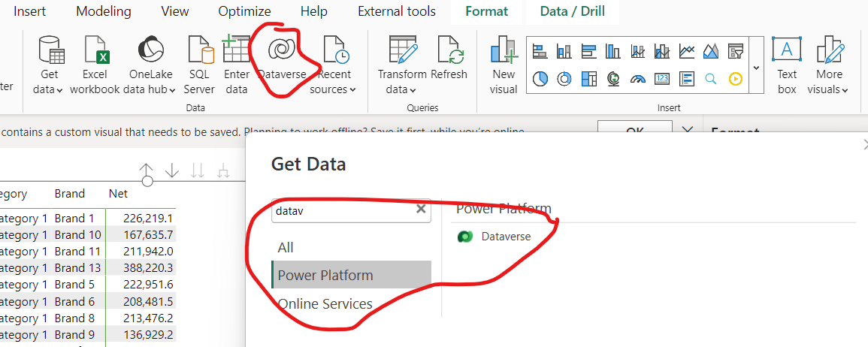868x347 pixels.
Task: Open the Optimize tab
Action: tap(245, 11)
